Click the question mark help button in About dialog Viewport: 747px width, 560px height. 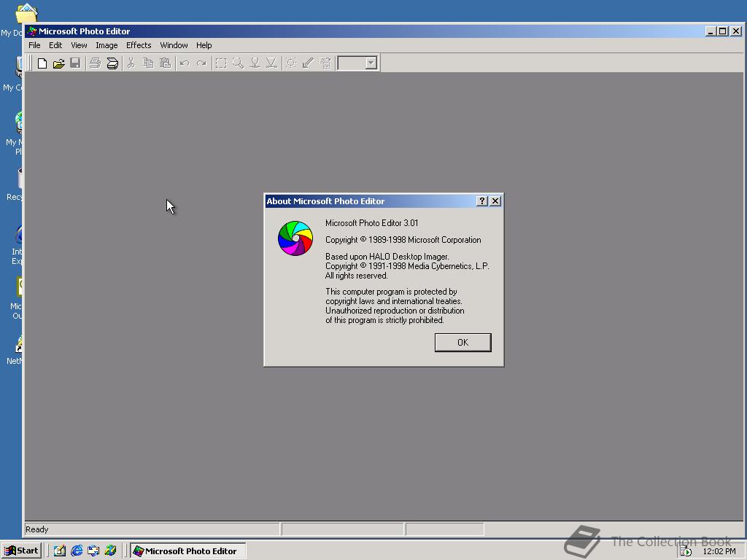tap(482, 201)
